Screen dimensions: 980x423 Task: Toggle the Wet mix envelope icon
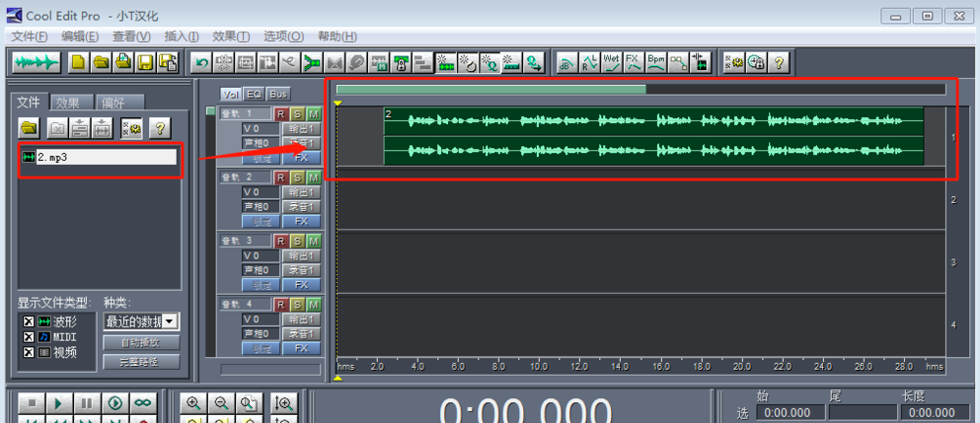point(611,62)
